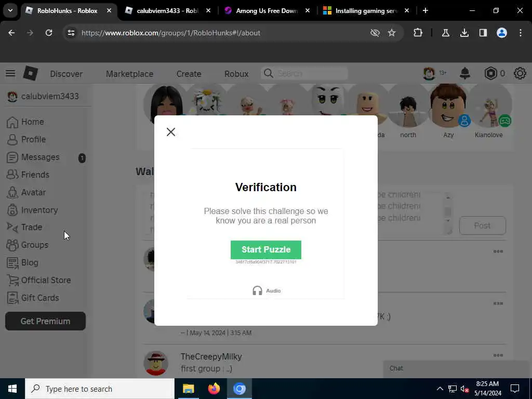Open a new browser tab
Image resolution: width=532 pixels, height=399 pixels.
pyautogui.click(x=425, y=11)
